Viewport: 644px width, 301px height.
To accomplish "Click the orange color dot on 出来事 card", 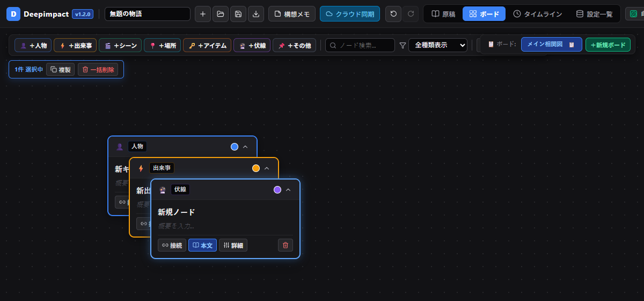I will 256,168.
